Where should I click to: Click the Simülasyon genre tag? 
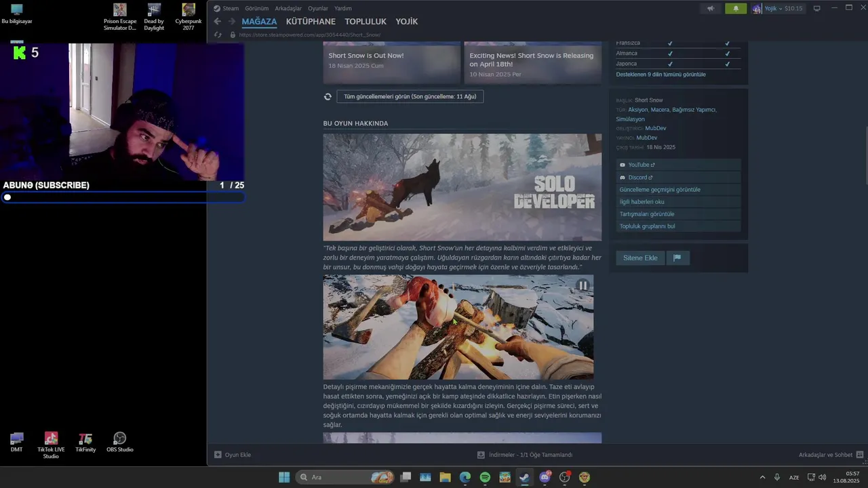(630, 119)
